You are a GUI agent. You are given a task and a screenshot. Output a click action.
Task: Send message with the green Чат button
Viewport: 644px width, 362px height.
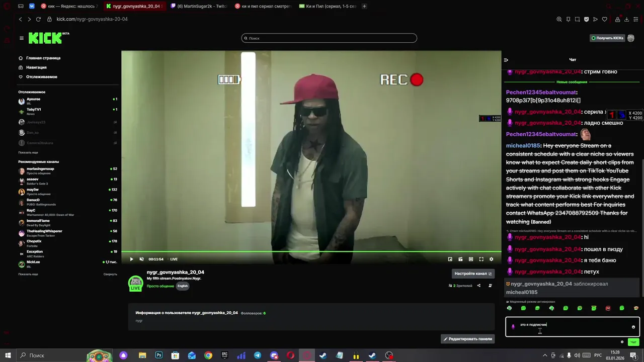(633, 342)
